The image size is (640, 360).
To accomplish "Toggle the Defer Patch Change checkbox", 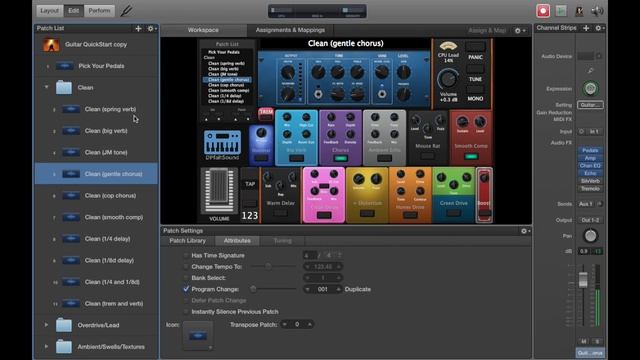I will (x=186, y=300).
